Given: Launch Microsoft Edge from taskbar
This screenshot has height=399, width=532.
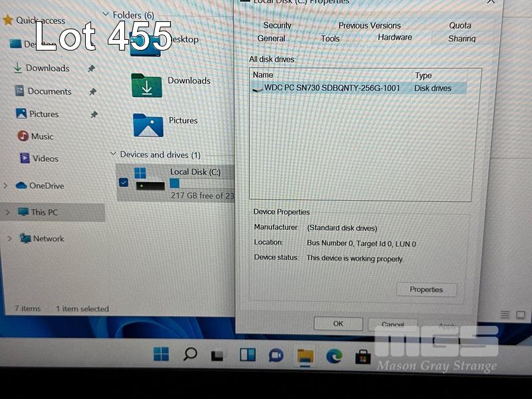Looking at the screenshot, I should (x=334, y=356).
